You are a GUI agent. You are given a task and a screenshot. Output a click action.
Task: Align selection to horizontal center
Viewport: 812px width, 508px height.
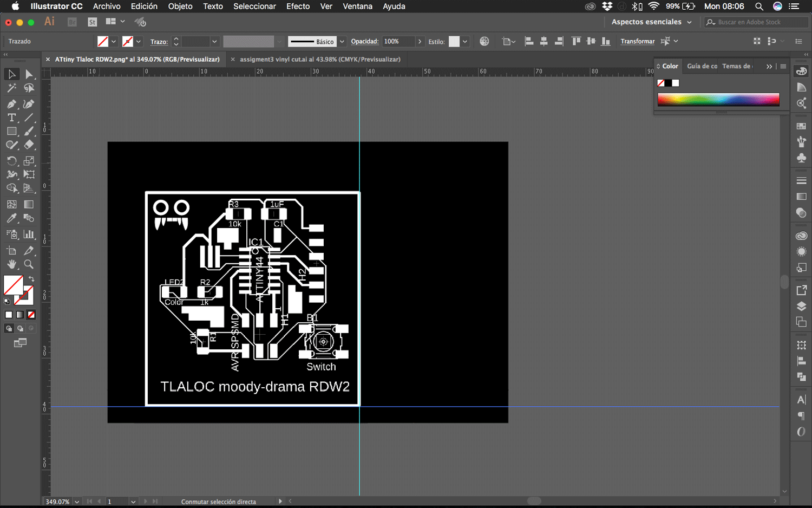pyautogui.click(x=544, y=41)
